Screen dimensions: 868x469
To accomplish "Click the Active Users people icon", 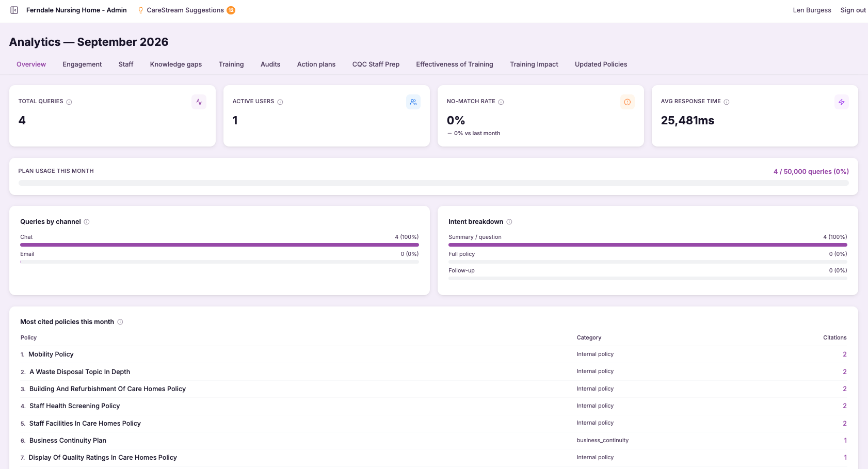I will [413, 102].
